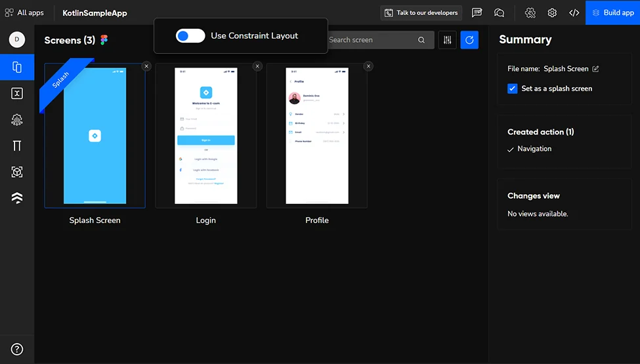The image size is (640, 364).
Task: Select the Login screen thumbnail
Action: (x=205, y=135)
